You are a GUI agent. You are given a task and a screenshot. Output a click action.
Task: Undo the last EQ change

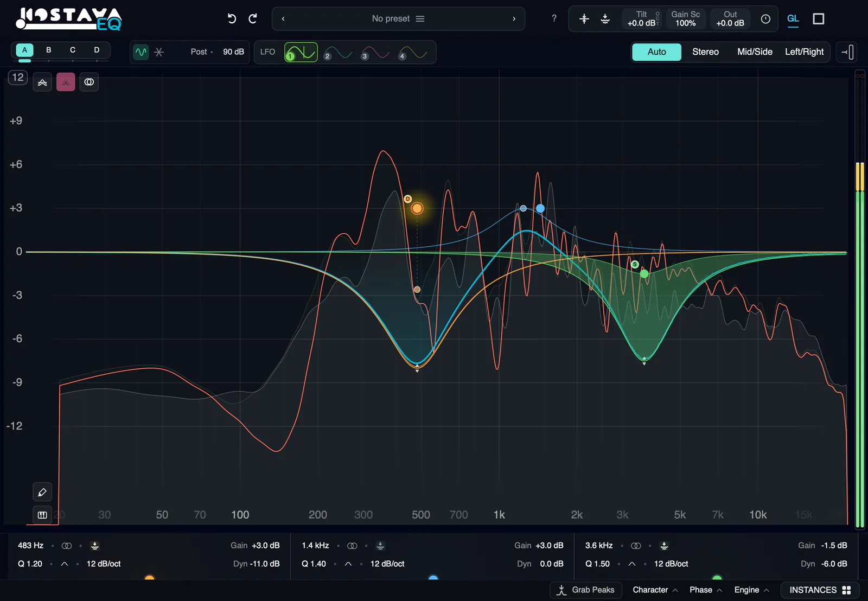232,19
